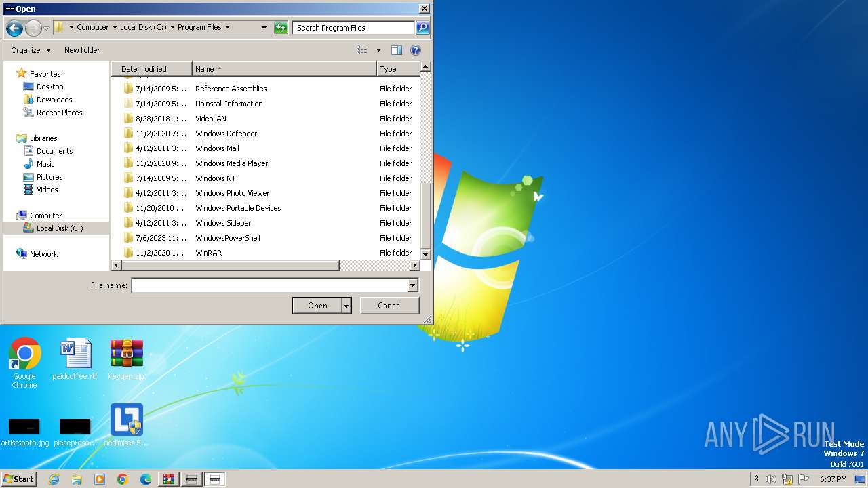Select the WindowsPowerShell folder
The image size is (868, 488).
[x=227, y=238]
